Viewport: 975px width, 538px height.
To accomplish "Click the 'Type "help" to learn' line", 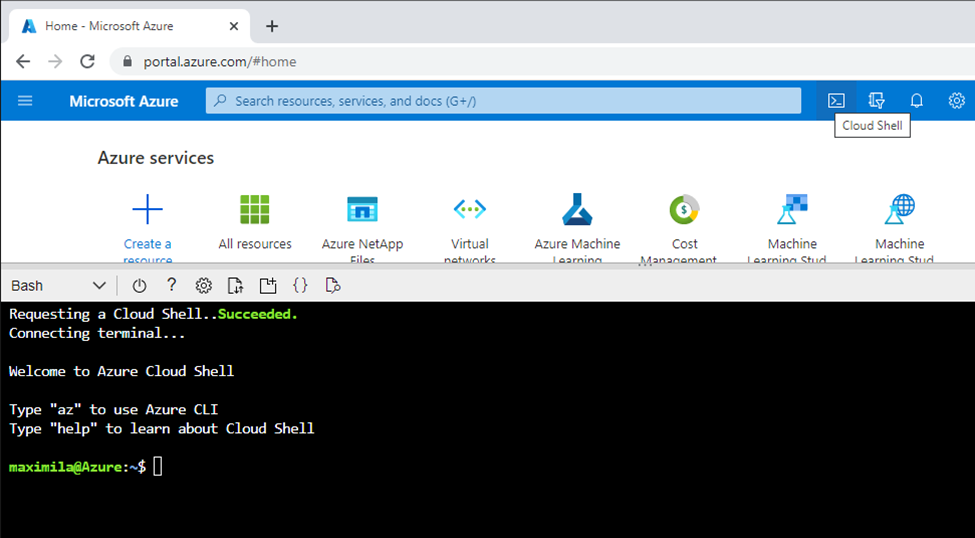I will click(162, 429).
